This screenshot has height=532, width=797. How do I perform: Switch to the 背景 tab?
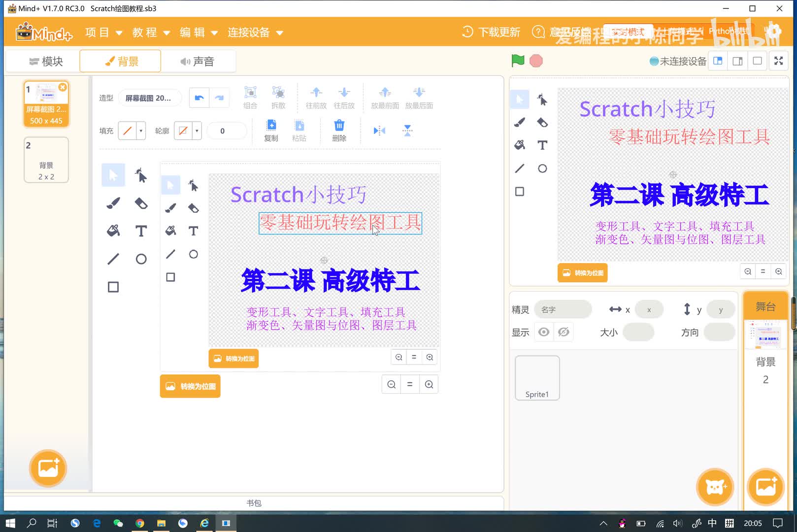(x=120, y=61)
